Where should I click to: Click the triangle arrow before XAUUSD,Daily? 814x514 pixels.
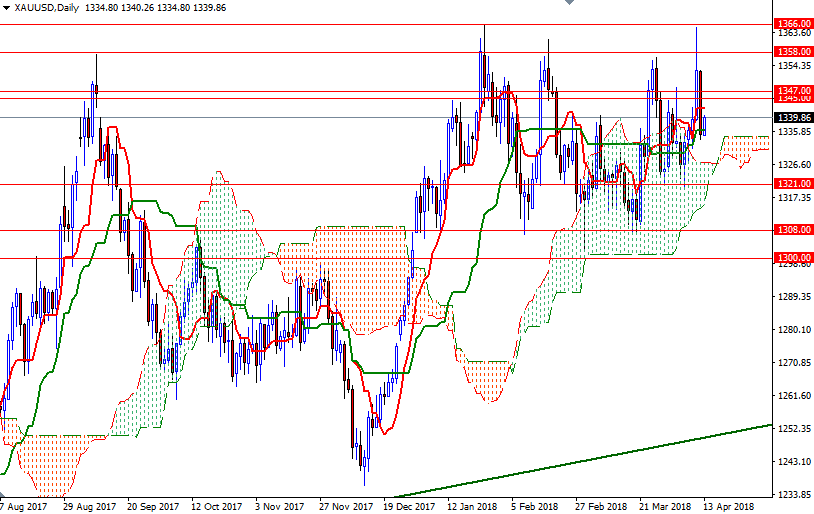click(x=7, y=8)
